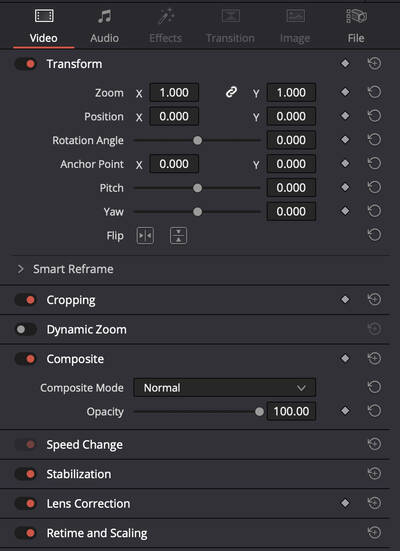Add keyframe for Cropping section

(345, 299)
